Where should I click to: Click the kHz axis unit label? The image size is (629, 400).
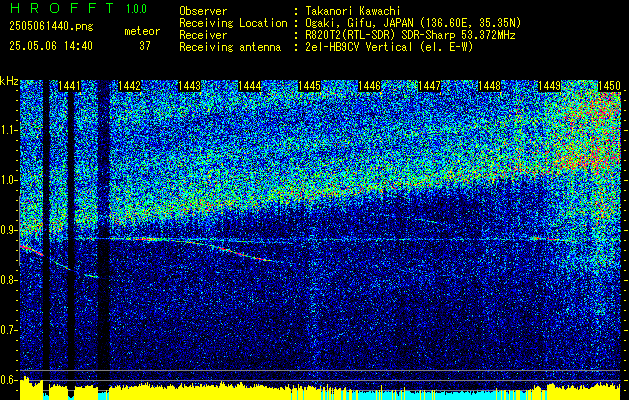(x=9, y=81)
